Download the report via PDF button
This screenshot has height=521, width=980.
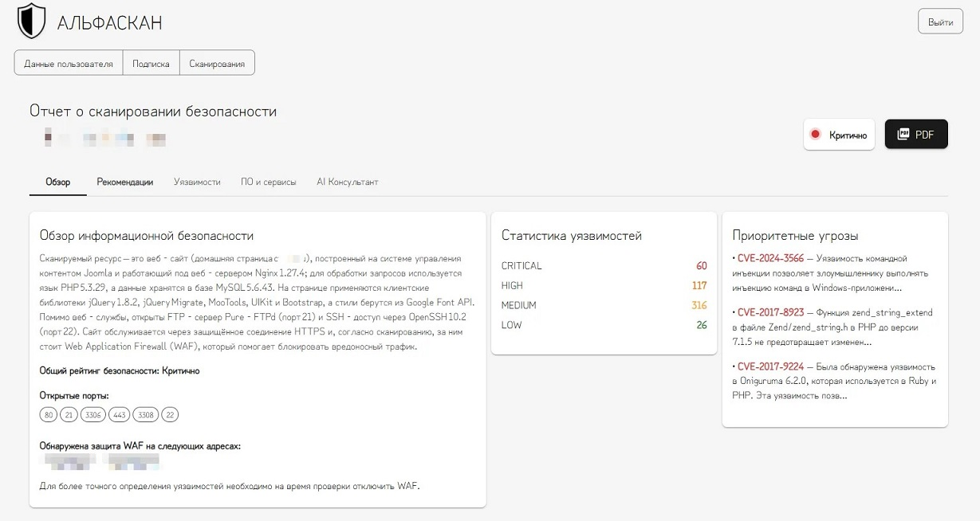click(x=916, y=135)
